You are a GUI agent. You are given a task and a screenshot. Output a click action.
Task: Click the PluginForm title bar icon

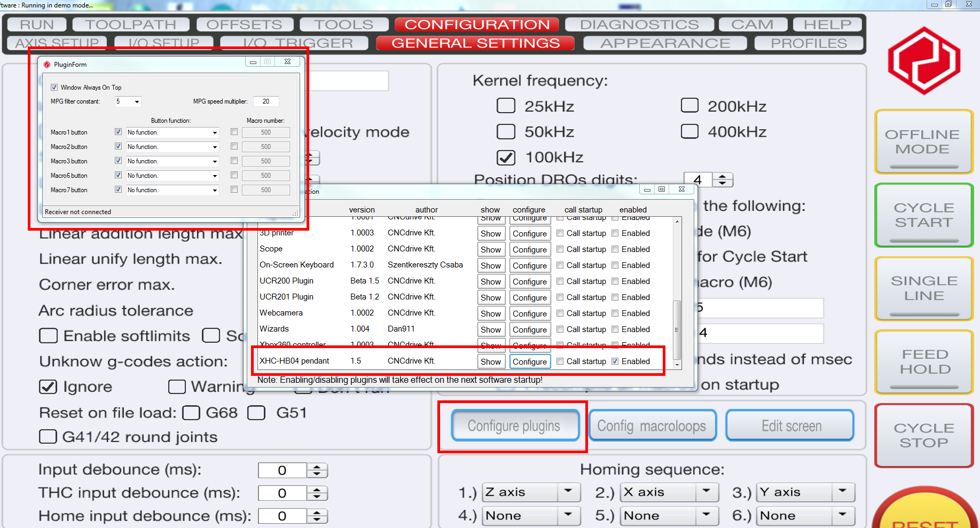tap(47, 65)
